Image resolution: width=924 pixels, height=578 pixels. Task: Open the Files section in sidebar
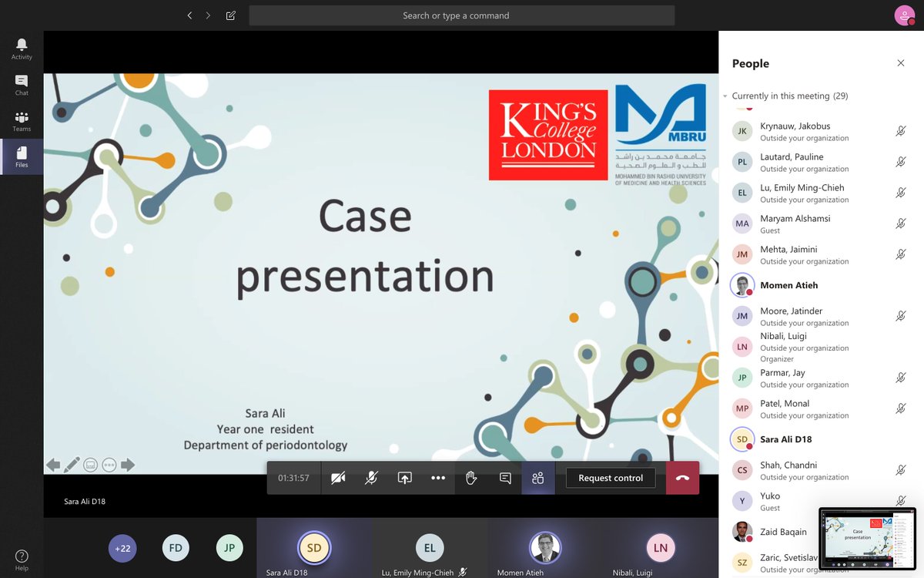pyautogui.click(x=22, y=156)
